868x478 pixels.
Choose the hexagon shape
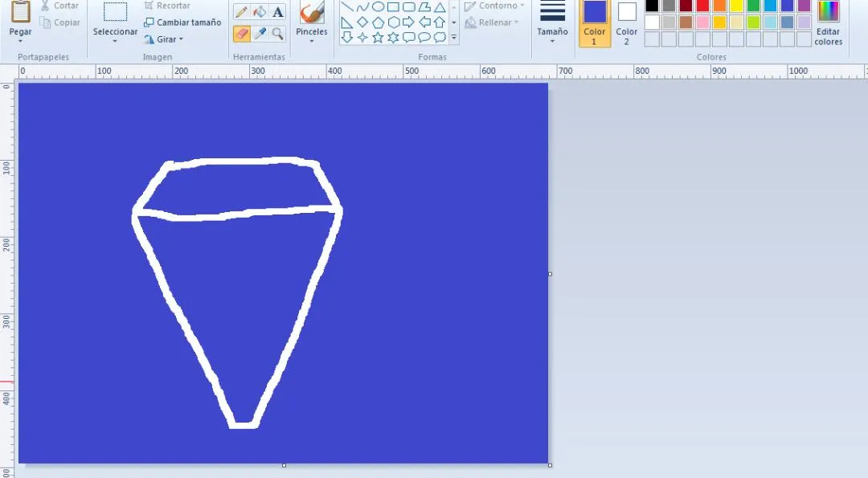(394, 22)
